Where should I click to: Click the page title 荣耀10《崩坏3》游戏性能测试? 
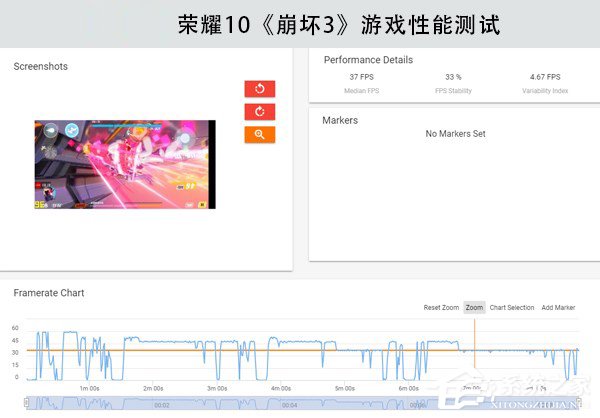pos(339,25)
